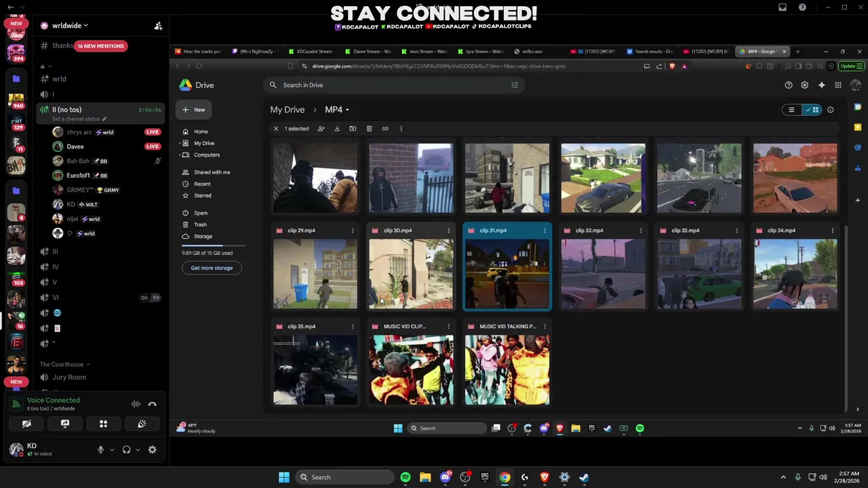Share your screen in Discord
The height and width of the screenshot is (488, 868).
point(65,424)
